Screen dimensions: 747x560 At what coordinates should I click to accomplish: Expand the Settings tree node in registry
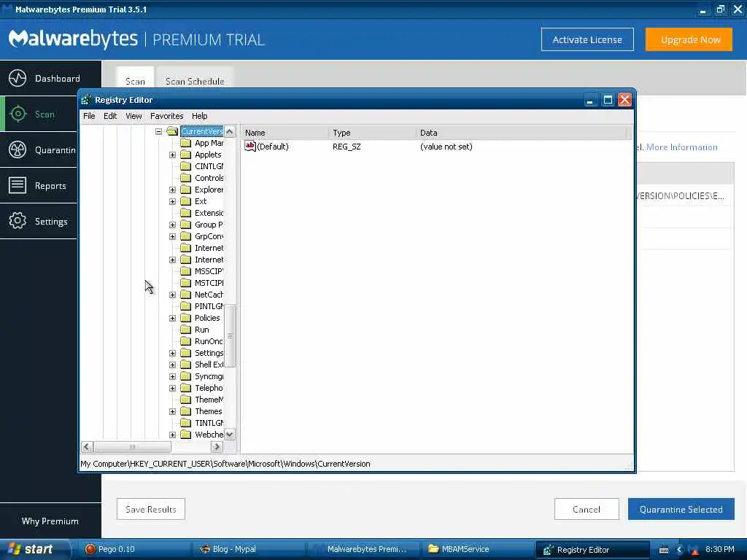[172, 353]
